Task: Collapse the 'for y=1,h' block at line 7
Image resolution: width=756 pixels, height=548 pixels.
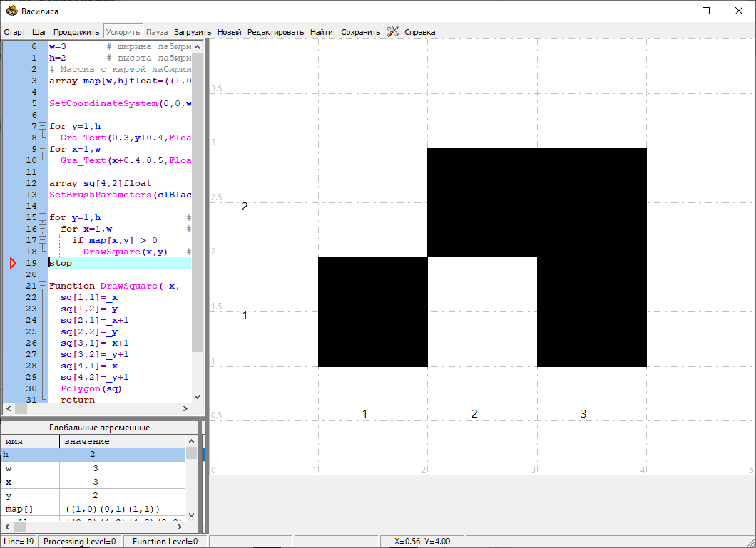Action: point(42,126)
